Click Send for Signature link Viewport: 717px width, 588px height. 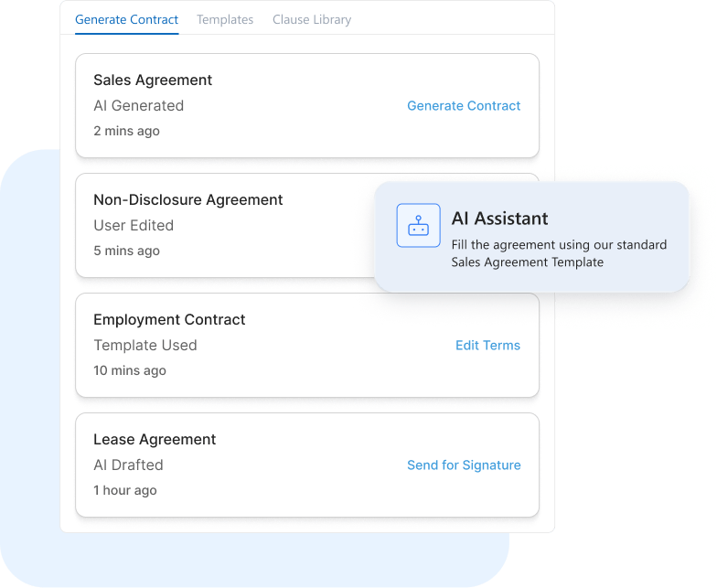(x=464, y=465)
